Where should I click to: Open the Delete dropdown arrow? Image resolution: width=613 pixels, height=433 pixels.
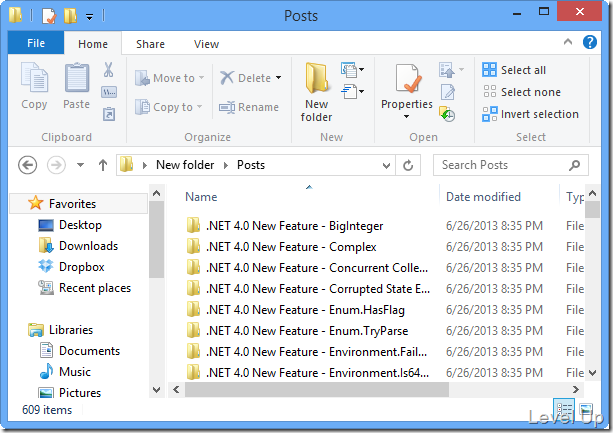point(278,78)
